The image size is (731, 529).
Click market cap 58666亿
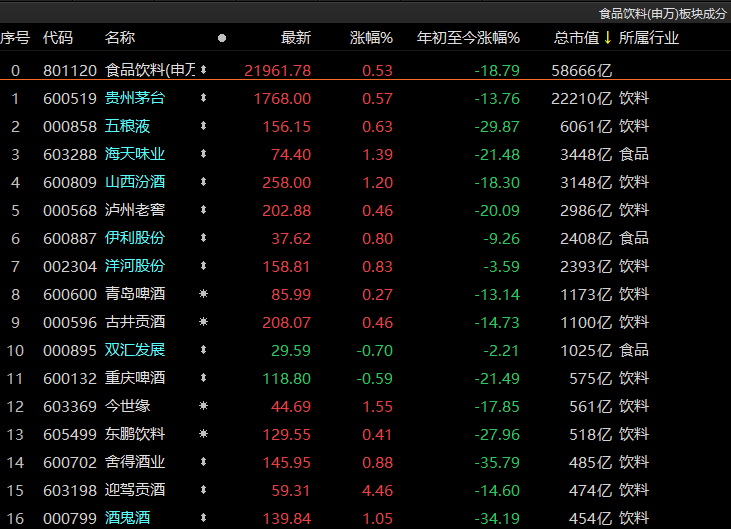[x=581, y=70]
